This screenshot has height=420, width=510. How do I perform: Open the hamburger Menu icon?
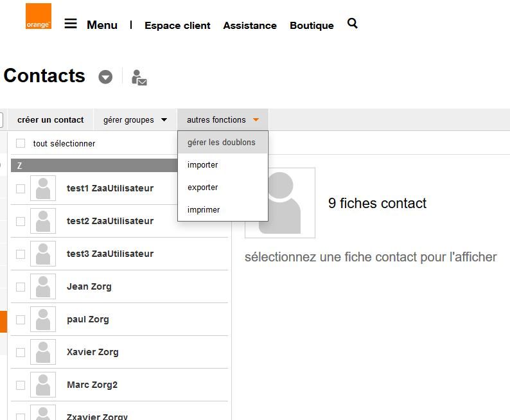[x=71, y=24]
